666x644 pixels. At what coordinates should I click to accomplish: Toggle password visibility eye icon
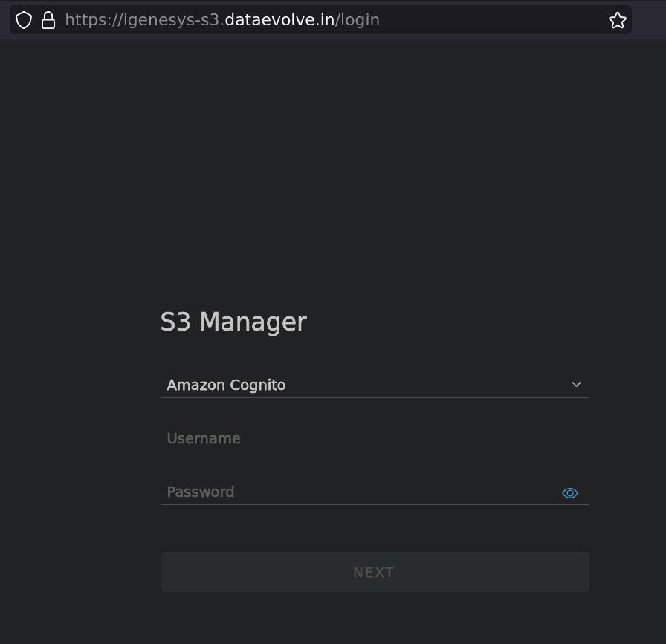point(569,493)
